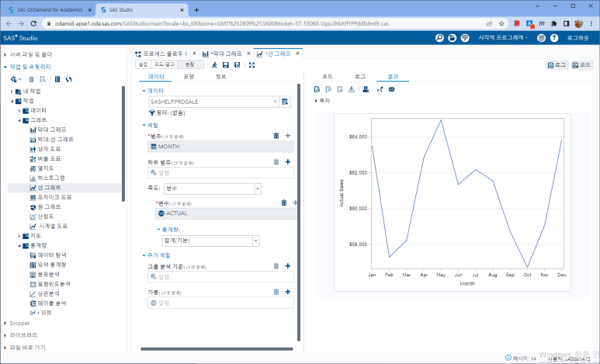The width and height of the screenshot is (600, 364).
Task: Add a column to 하위 범주 with plus icon
Action: (x=288, y=162)
